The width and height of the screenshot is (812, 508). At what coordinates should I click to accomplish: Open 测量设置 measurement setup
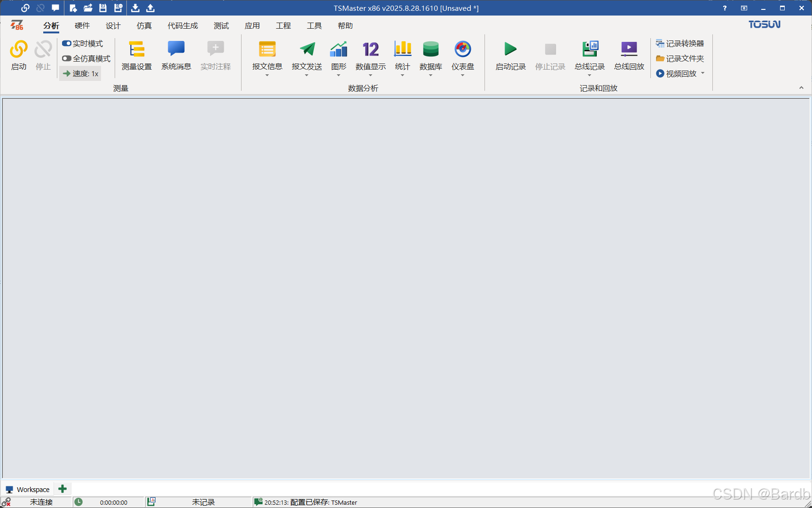click(x=137, y=56)
